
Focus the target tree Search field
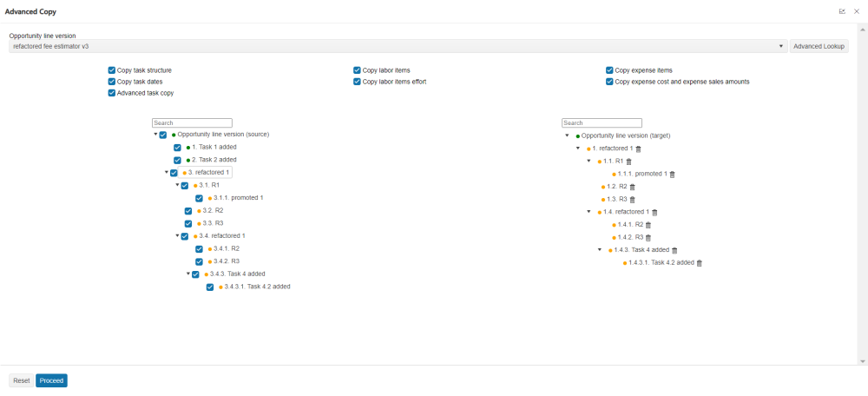coord(602,123)
